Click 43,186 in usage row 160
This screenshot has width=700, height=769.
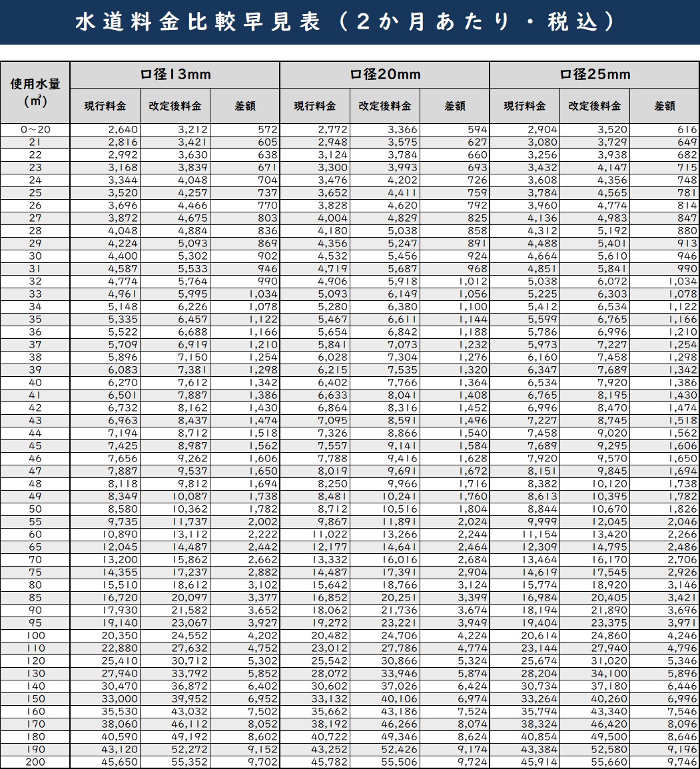(x=400, y=712)
